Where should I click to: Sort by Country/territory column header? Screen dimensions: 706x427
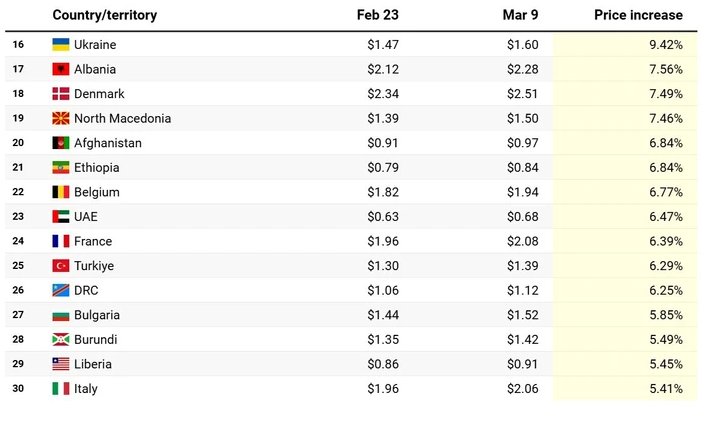tap(104, 15)
